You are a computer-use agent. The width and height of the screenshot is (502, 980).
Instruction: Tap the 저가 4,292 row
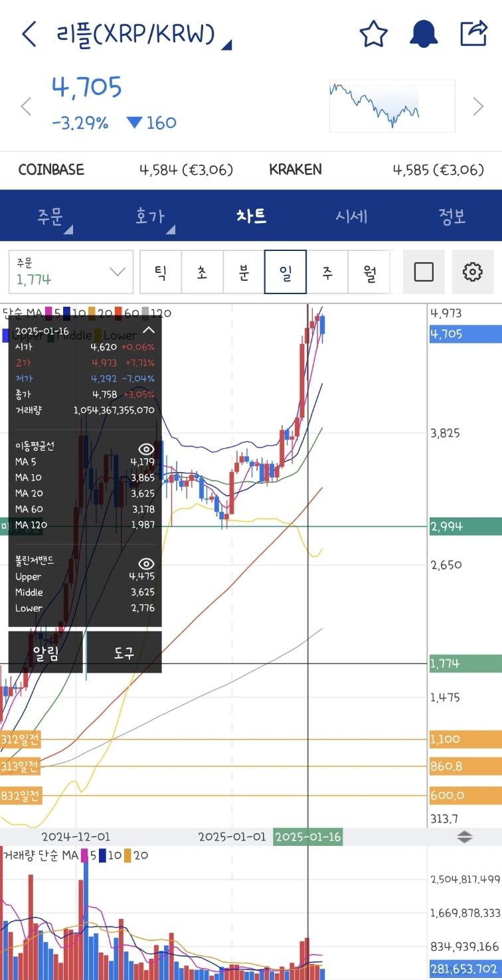pos(84,378)
